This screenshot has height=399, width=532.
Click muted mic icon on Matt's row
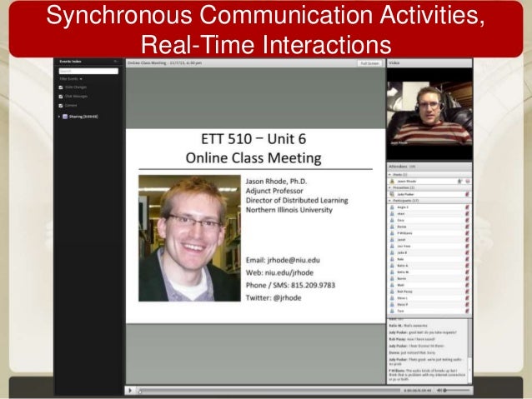pos(467,285)
